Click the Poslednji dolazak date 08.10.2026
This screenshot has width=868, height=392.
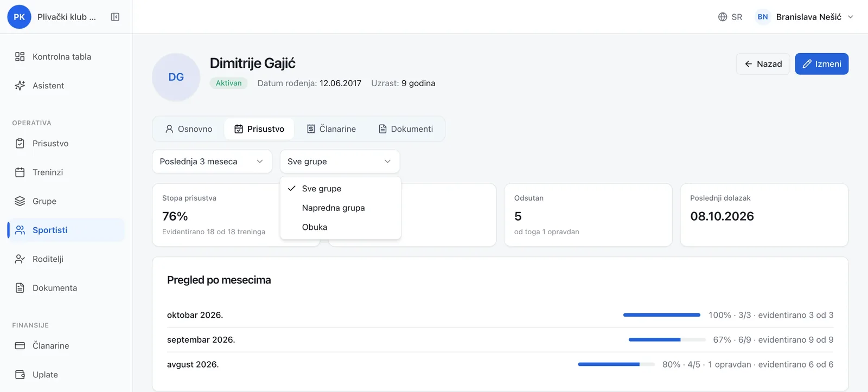click(x=722, y=216)
